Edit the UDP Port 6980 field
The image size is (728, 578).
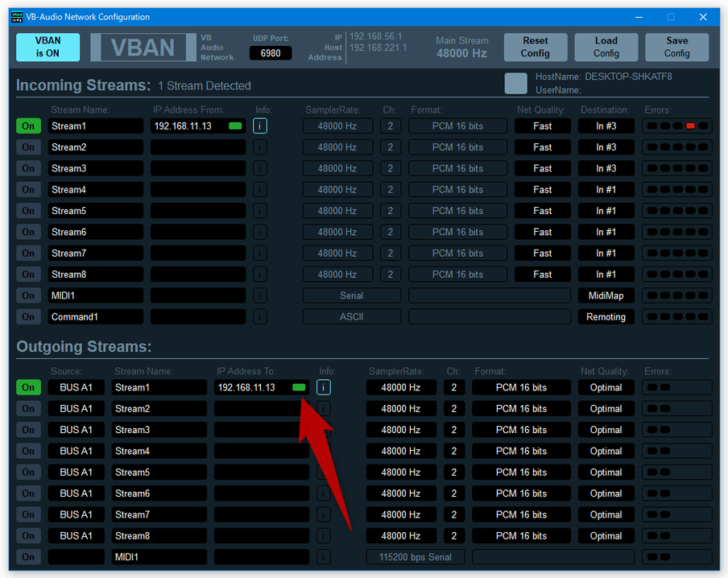click(x=271, y=53)
